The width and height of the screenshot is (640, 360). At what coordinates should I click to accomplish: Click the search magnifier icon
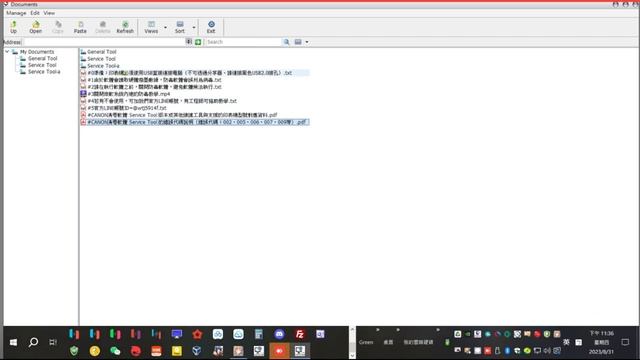[x=287, y=42]
